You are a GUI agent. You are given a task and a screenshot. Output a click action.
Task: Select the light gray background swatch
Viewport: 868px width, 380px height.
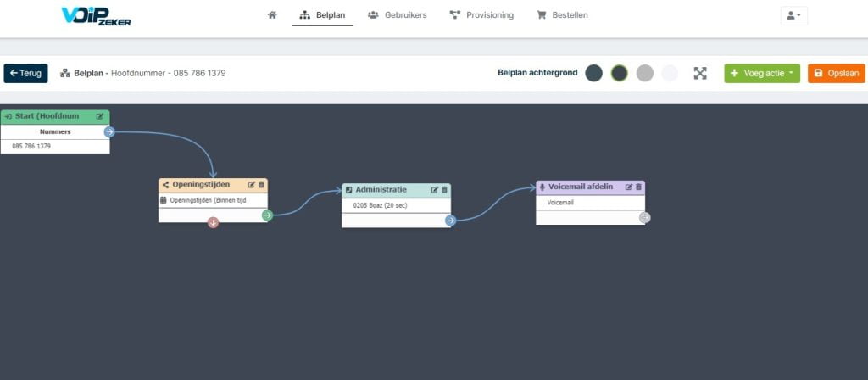[645, 73]
